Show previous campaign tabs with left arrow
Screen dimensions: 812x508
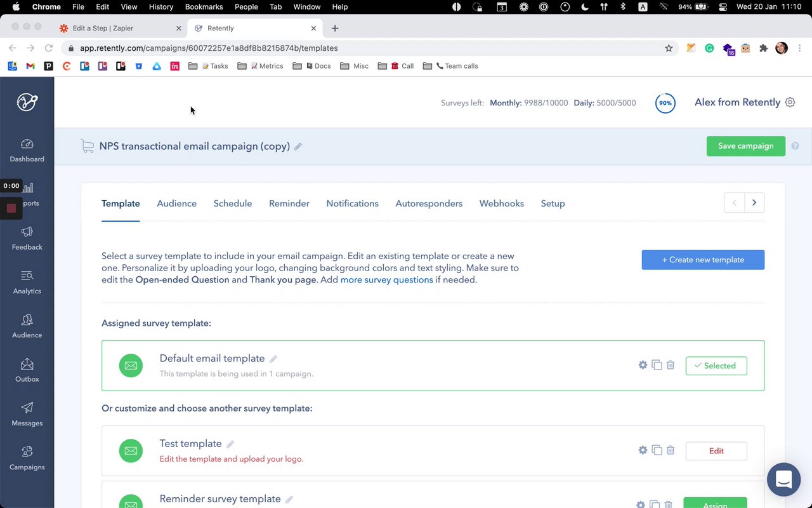point(735,203)
